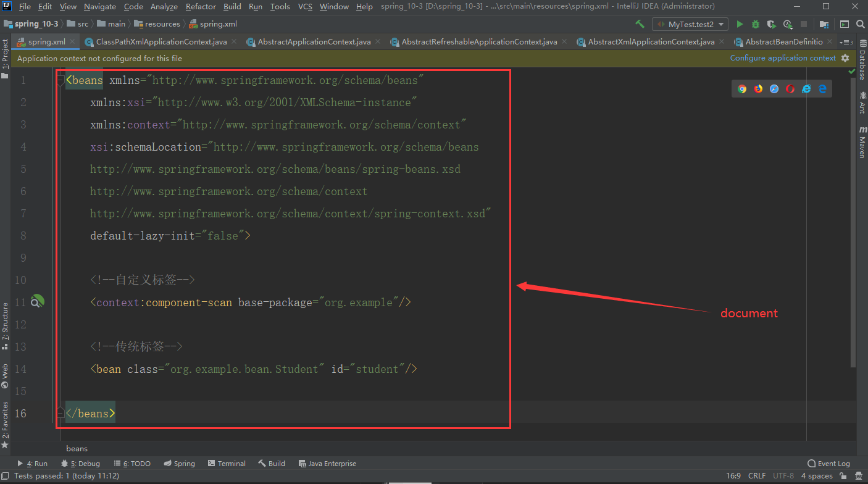Run MyTest.test2 with the green play icon
The width and height of the screenshot is (868, 484).
pyautogui.click(x=740, y=24)
